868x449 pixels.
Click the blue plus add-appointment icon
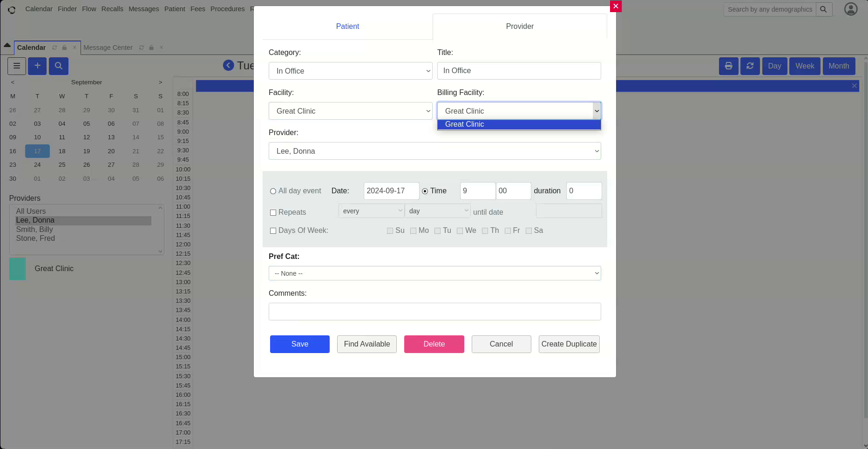[37, 66]
